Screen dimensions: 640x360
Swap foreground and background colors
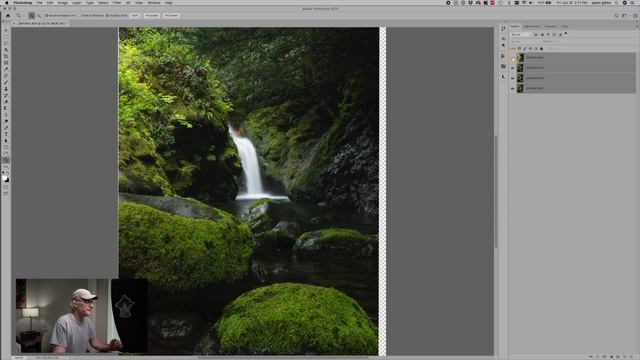(x=8, y=174)
